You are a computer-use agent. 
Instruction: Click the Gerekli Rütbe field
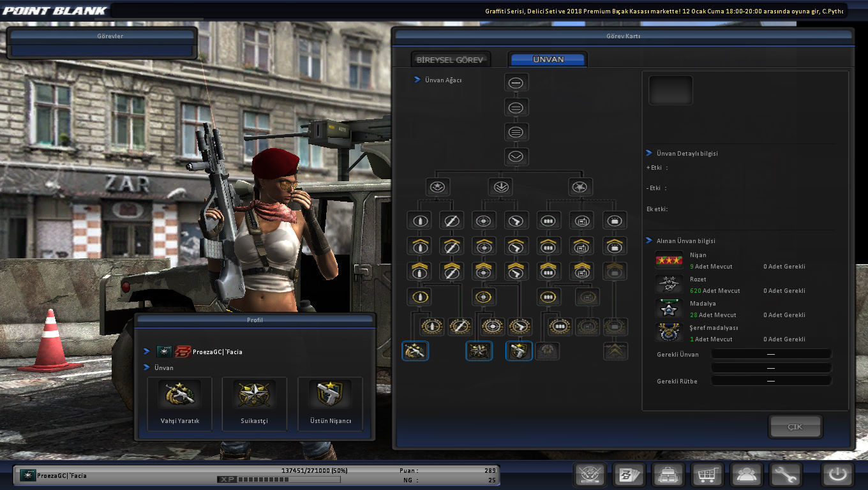tap(771, 381)
